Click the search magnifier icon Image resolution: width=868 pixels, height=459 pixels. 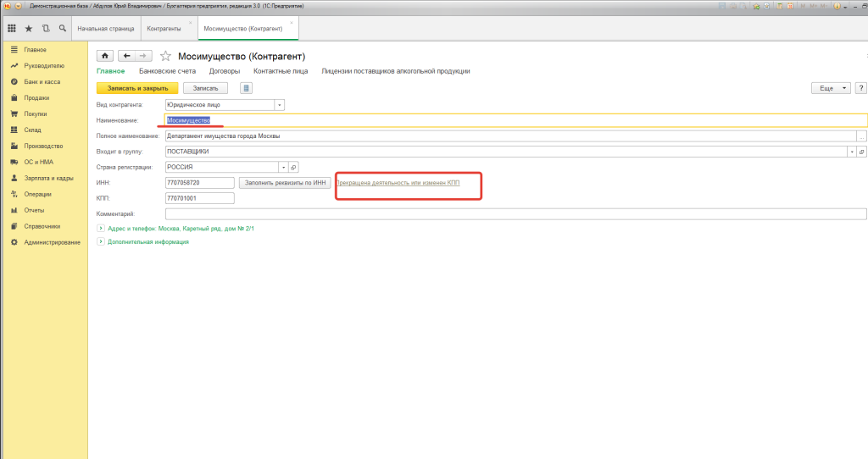pos(63,28)
